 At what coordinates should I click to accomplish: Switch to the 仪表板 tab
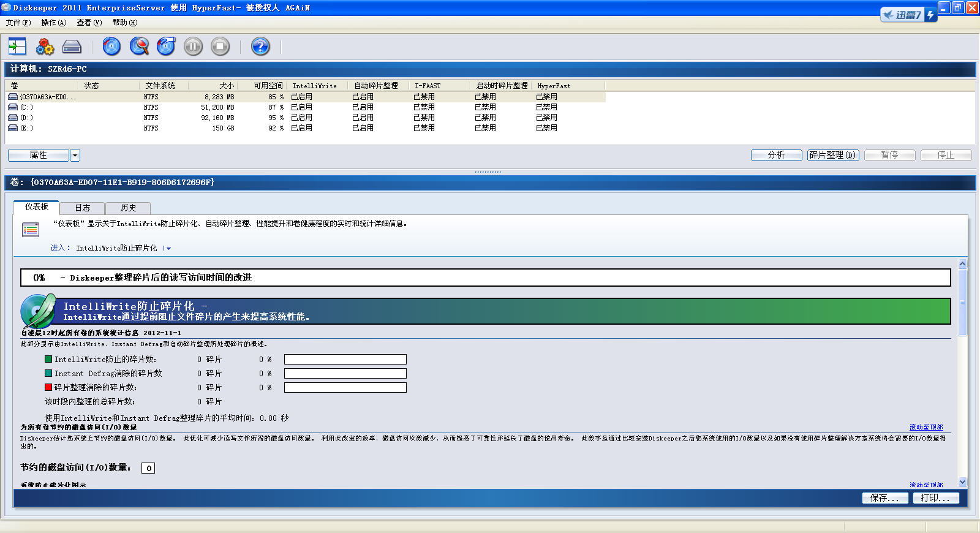click(37, 207)
